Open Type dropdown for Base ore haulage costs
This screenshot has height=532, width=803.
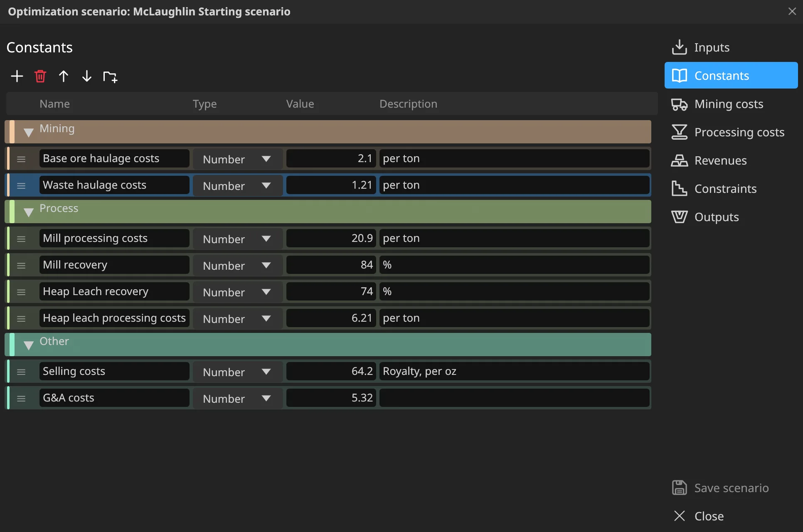tap(238, 159)
